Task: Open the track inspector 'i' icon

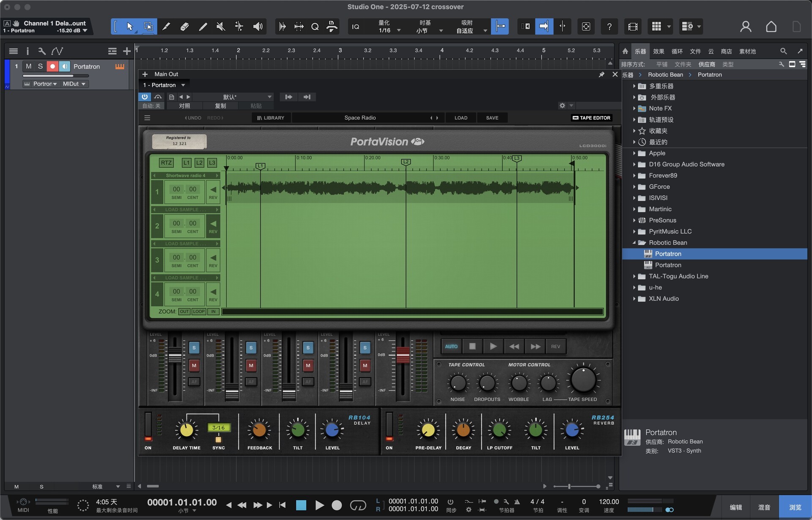Action: pos(27,51)
